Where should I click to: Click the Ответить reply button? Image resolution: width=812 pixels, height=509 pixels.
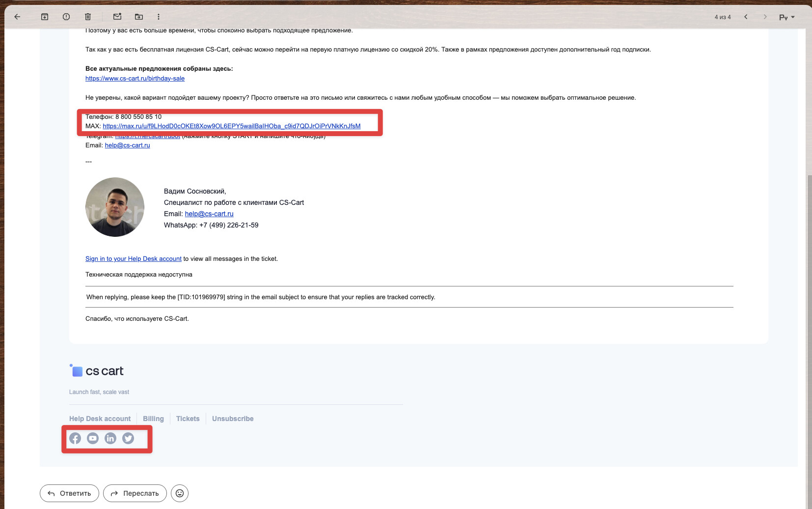(69, 493)
